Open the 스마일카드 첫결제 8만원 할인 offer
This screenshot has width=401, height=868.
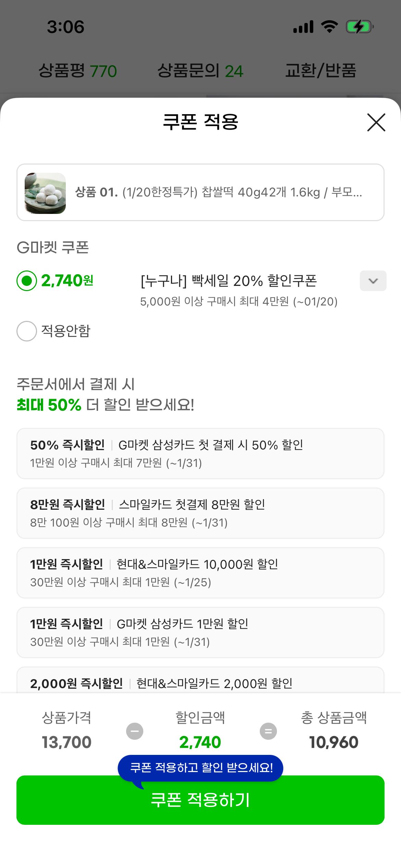coord(200,513)
